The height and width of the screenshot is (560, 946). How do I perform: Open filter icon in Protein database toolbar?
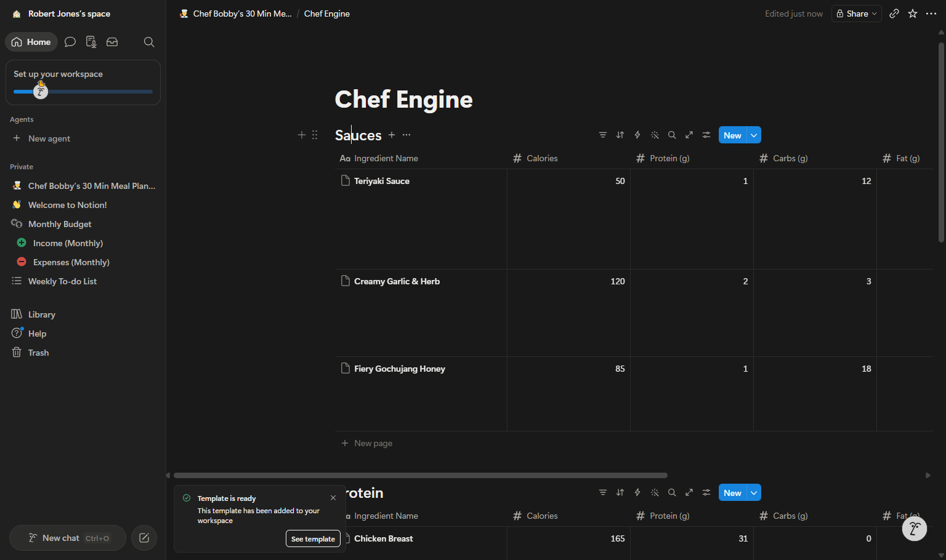603,492
